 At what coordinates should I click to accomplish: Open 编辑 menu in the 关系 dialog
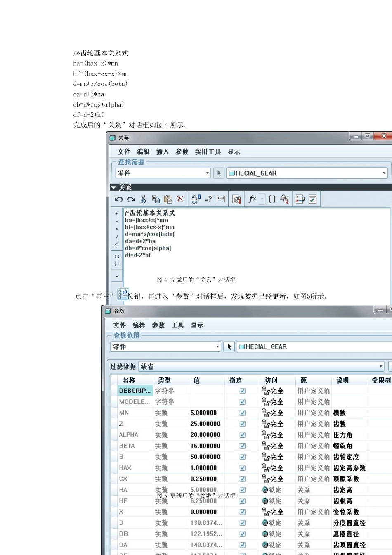[143, 152]
